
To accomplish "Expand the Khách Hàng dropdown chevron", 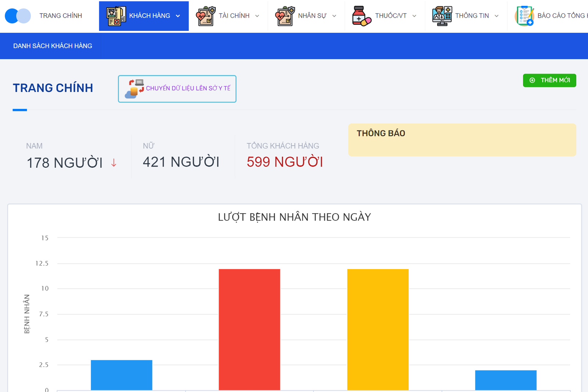I will tap(178, 16).
